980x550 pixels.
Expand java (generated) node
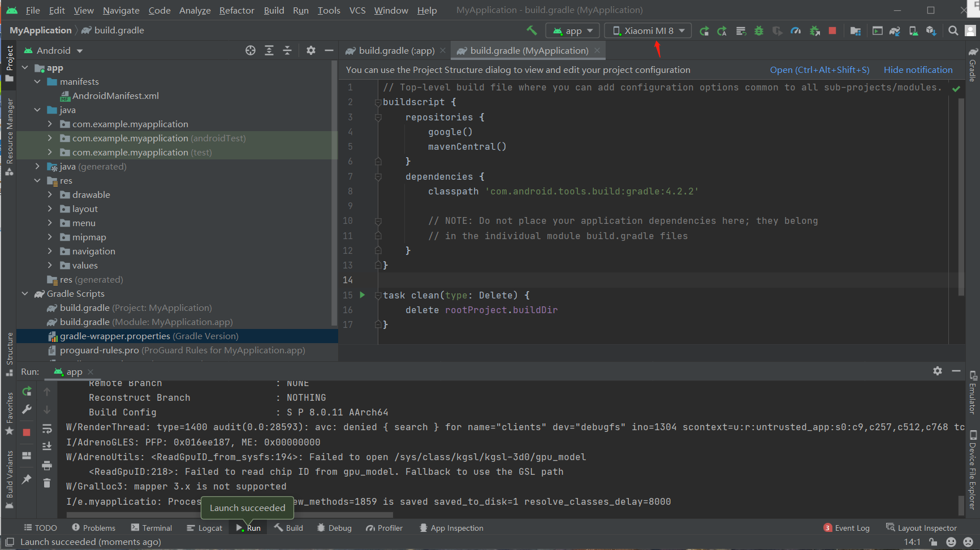[37, 166]
